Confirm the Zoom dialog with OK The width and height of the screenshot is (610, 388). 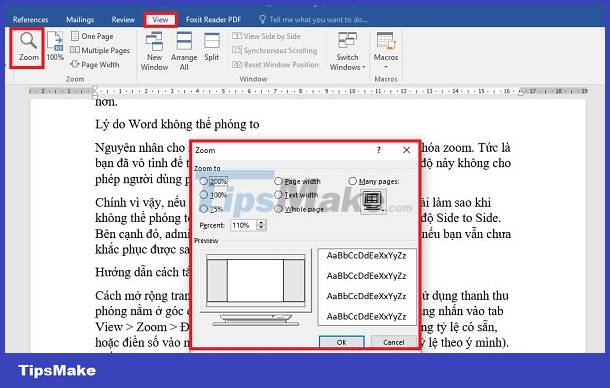tap(342, 342)
